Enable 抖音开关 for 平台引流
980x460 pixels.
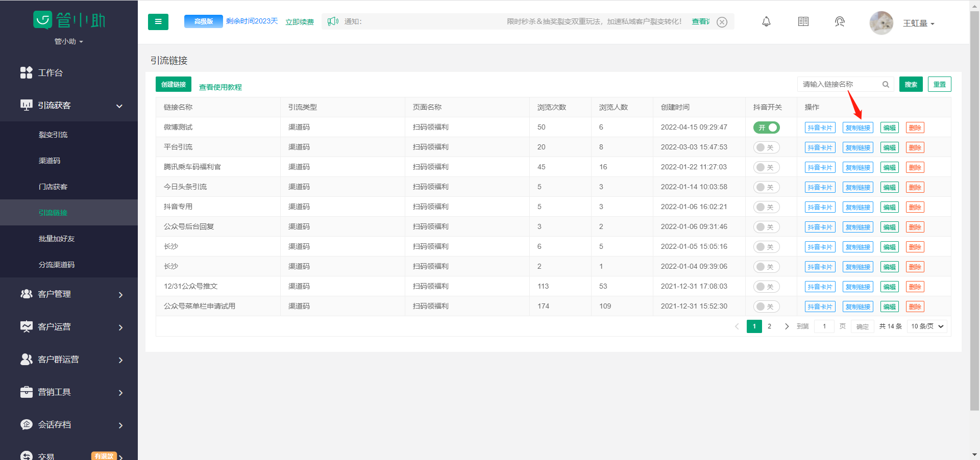[767, 147]
